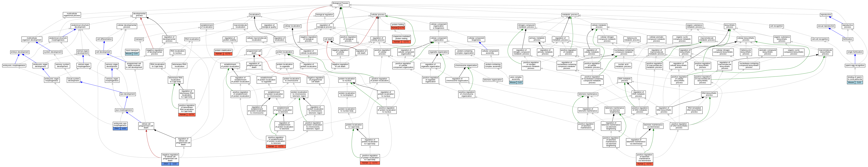This screenshot has width=868, height=167.
Task: Click the sexual reproduction node
Action: (x=826, y=26)
